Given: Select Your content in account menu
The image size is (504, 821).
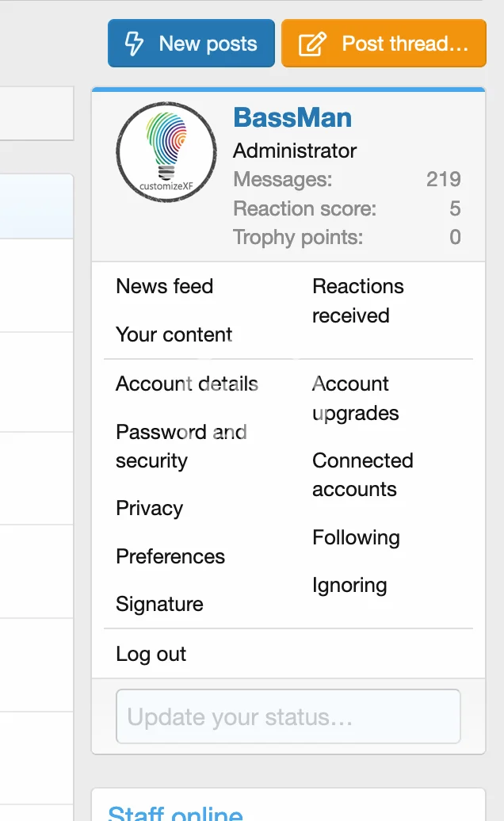Looking at the screenshot, I should tap(174, 334).
